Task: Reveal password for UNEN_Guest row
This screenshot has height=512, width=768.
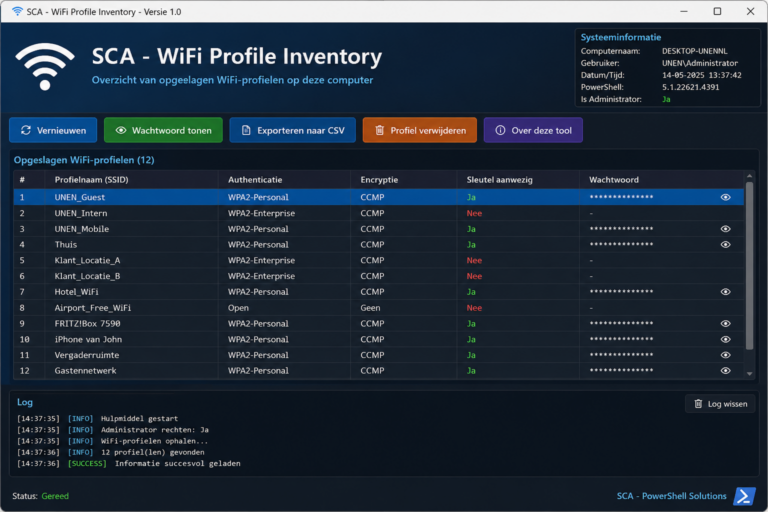Action: 725,197
